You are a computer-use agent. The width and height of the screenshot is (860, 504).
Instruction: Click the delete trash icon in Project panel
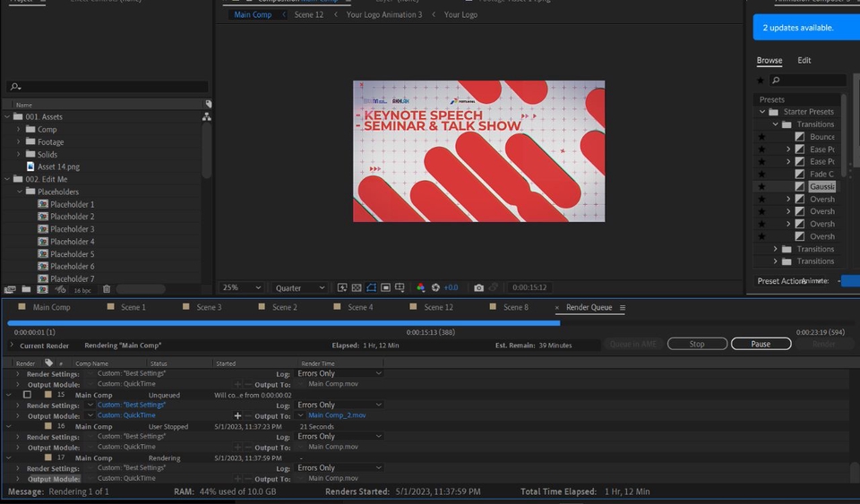[x=107, y=289]
